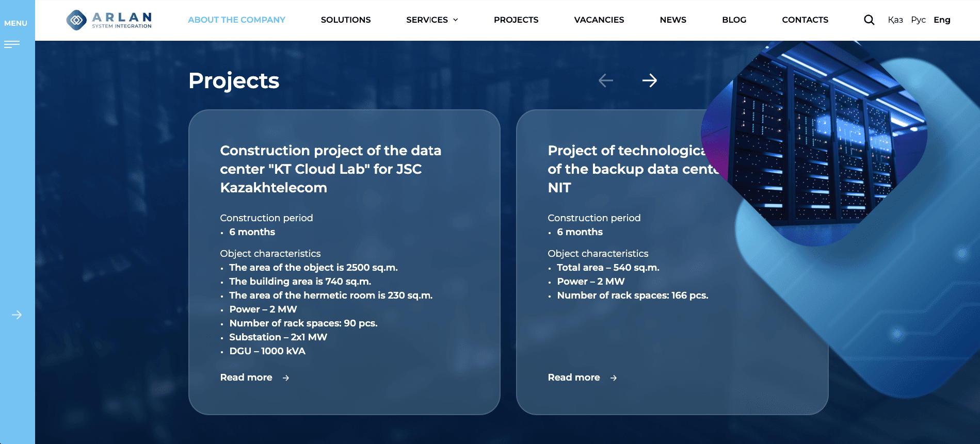Go to previous projects slide arrow
Screen dimensions: 980x444
coord(606,80)
